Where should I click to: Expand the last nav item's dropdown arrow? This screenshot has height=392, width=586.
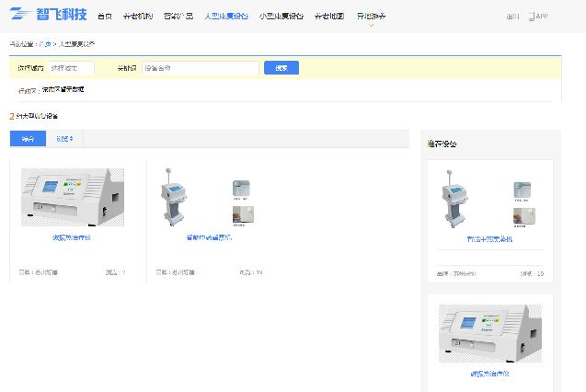pyautogui.click(x=372, y=25)
